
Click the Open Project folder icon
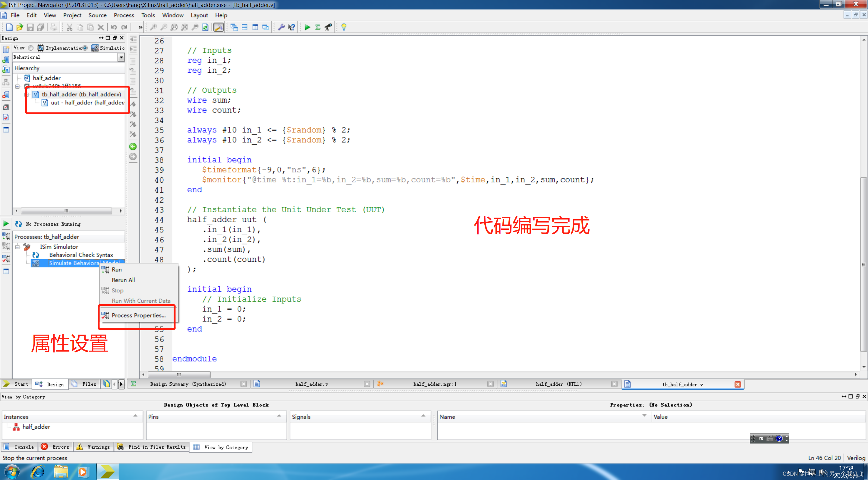[x=20, y=27]
